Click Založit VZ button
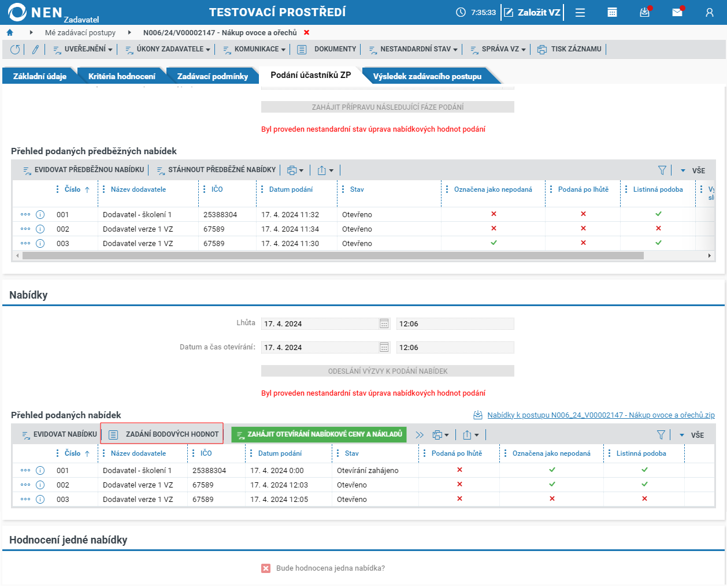This screenshot has height=588, width=727. point(532,12)
